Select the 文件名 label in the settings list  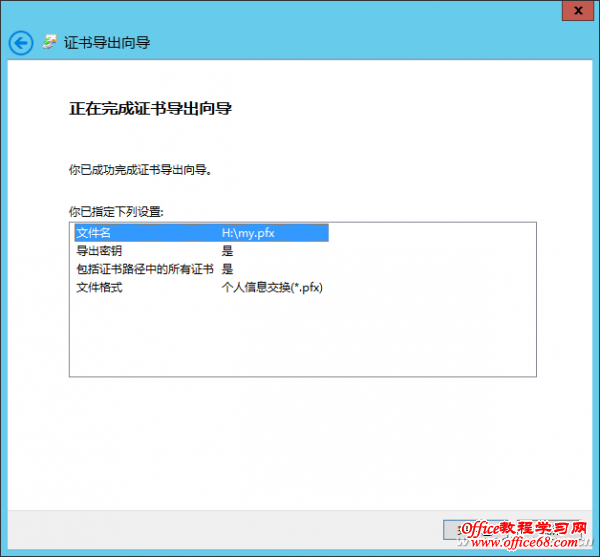93,233
